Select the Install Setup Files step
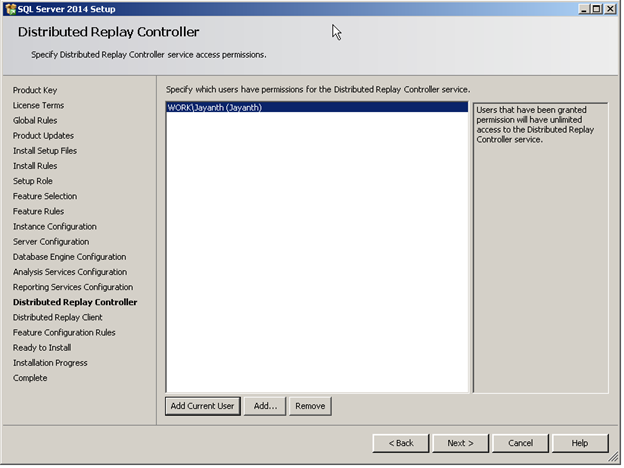 coord(45,151)
